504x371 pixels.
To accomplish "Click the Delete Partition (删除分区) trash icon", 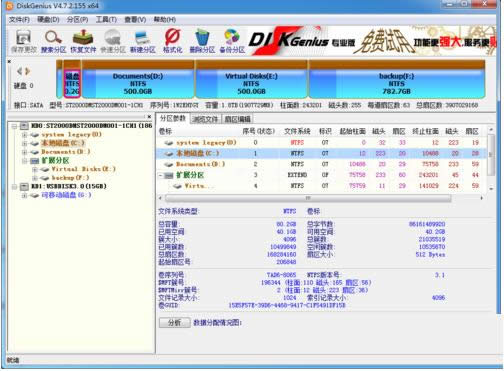I will click(x=202, y=41).
